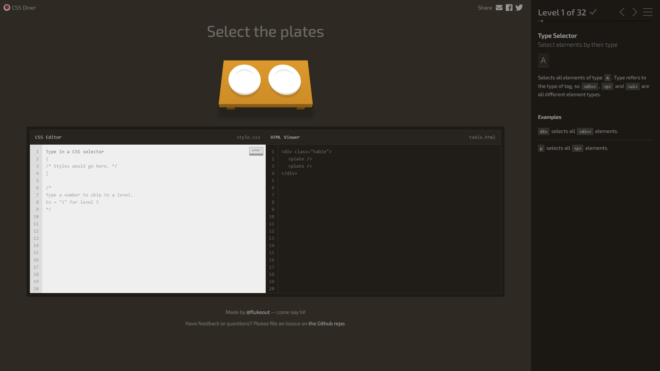This screenshot has height=371, width=660.
Task: Click the 'p' example selector tag
Action: (x=541, y=148)
